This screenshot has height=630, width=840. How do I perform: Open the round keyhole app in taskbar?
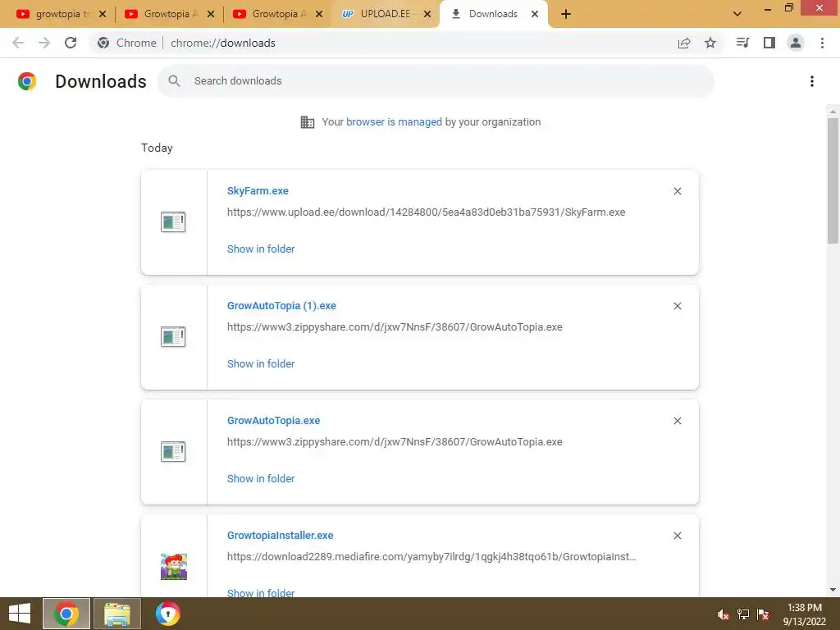pos(167,614)
